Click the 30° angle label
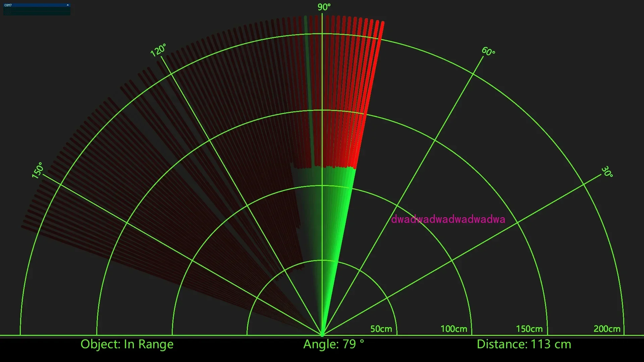This screenshot has height=362, width=644. (607, 172)
